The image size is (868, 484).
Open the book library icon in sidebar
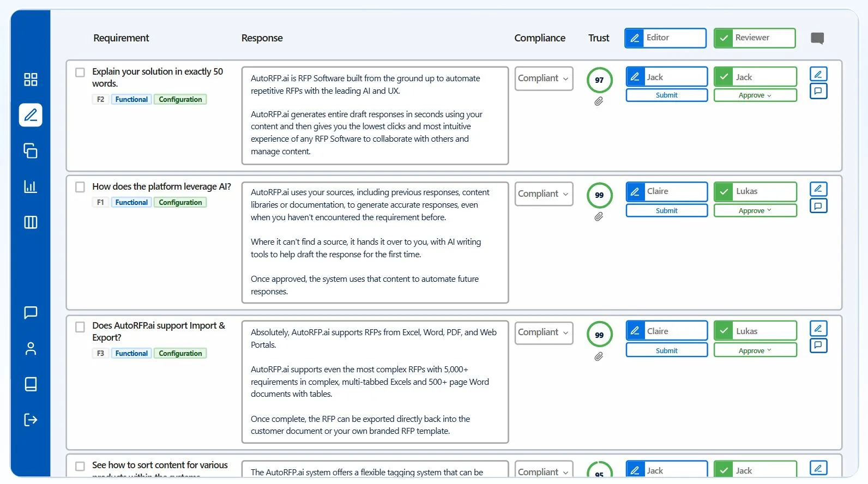click(x=31, y=384)
